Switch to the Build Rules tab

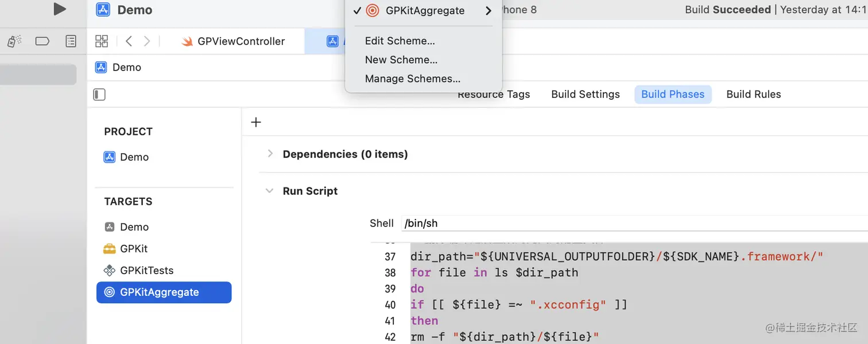pyautogui.click(x=753, y=95)
